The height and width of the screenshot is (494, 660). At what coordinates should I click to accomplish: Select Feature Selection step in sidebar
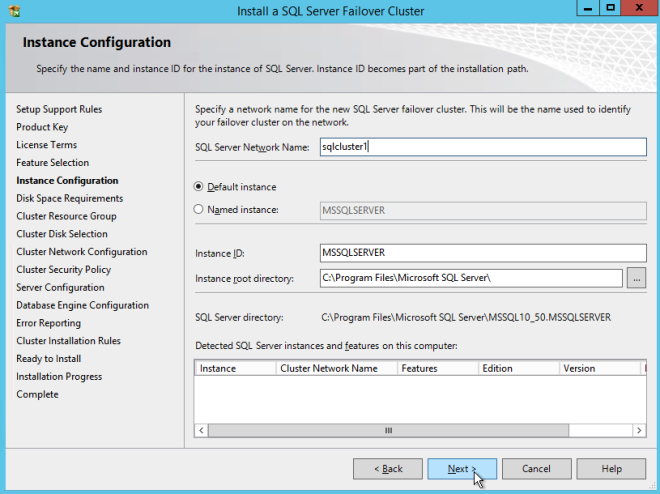coord(53,162)
